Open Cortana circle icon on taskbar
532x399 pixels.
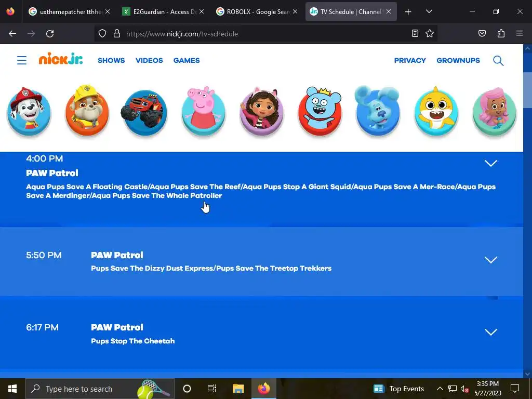(187, 389)
